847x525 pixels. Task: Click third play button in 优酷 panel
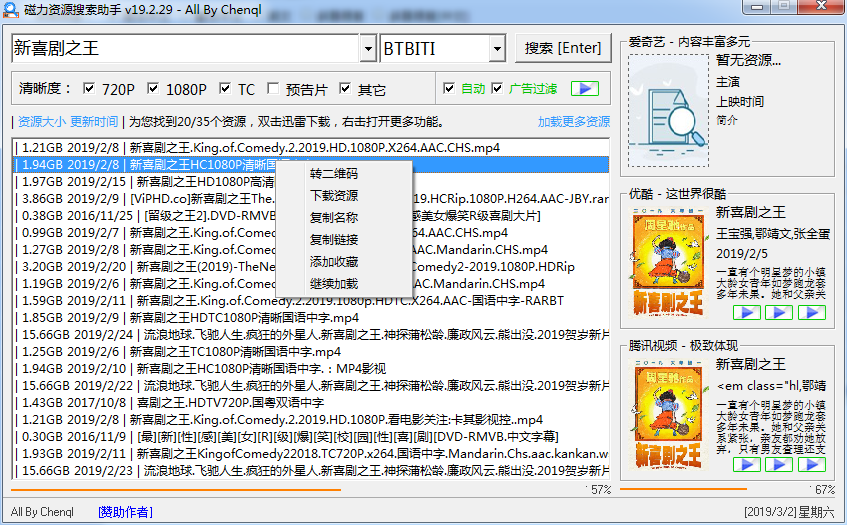click(812, 313)
